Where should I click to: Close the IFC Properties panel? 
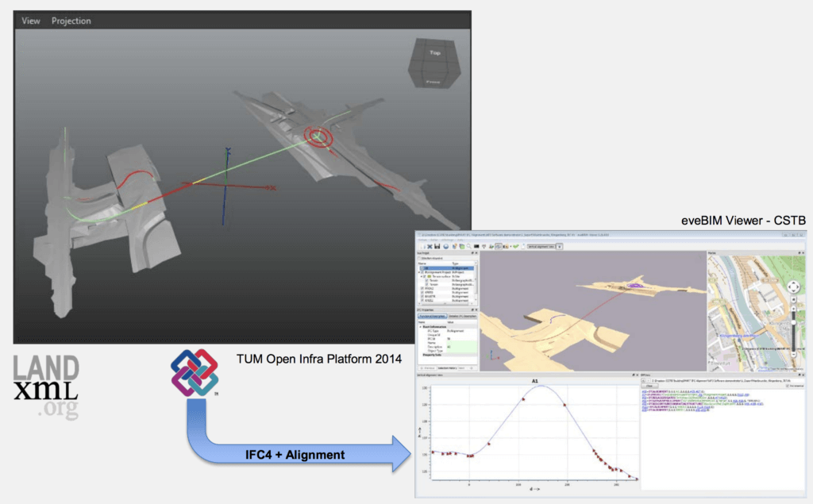476,310
